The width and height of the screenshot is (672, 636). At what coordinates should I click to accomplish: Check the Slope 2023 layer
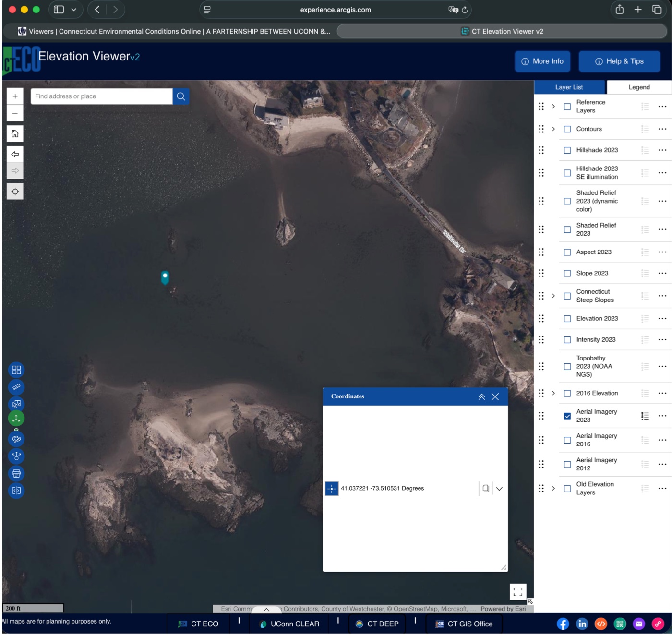coord(567,274)
